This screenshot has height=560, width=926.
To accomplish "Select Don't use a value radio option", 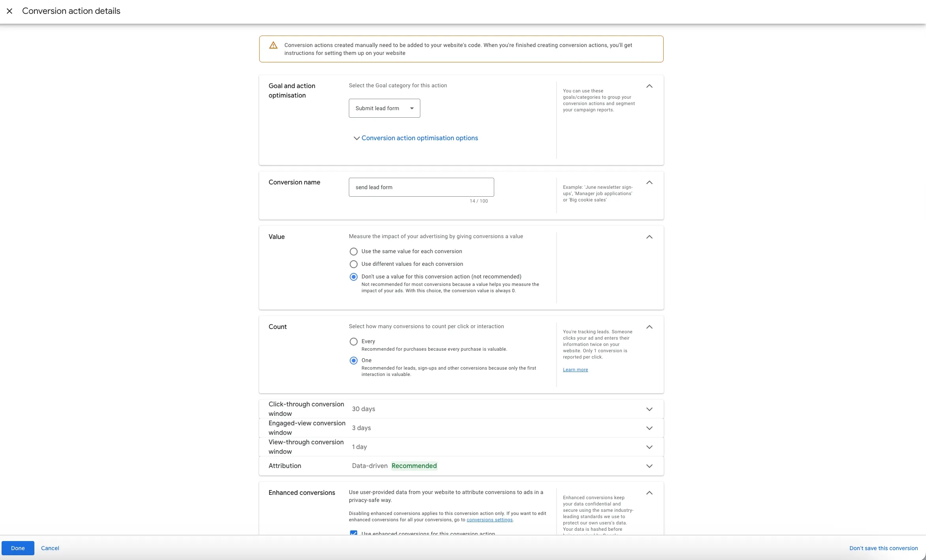I will pos(354,277).
